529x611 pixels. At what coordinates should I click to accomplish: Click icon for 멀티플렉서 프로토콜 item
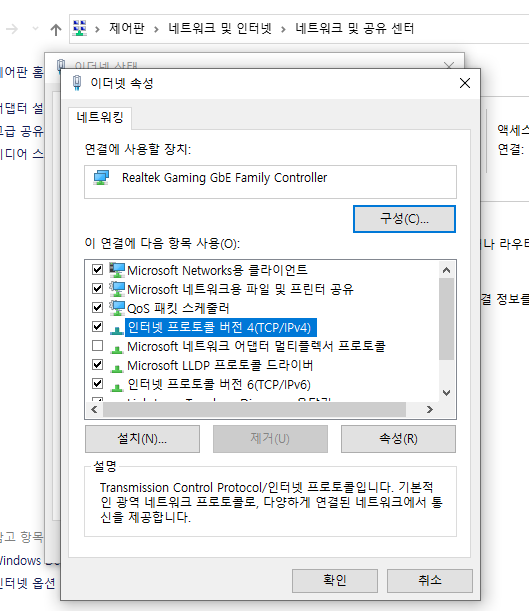pos(116,349)
